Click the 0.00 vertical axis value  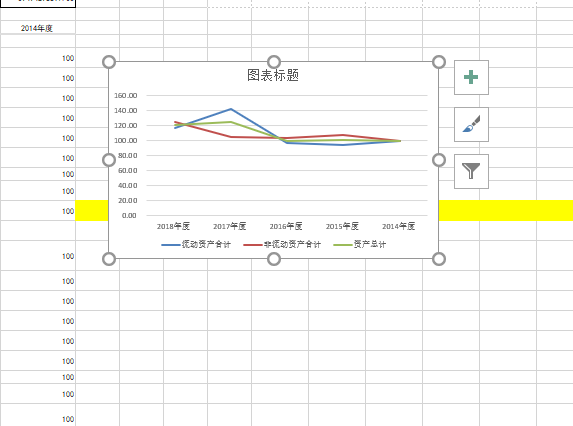pos(129,216)
